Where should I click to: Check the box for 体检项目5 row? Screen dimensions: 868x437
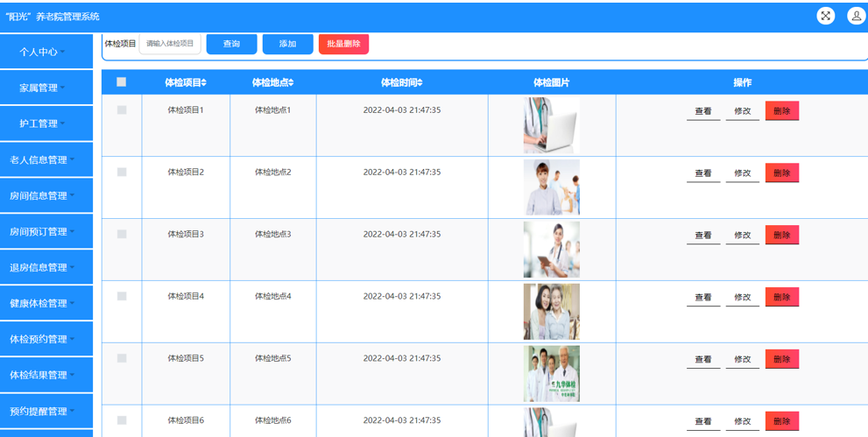click(x=122, y=358)
